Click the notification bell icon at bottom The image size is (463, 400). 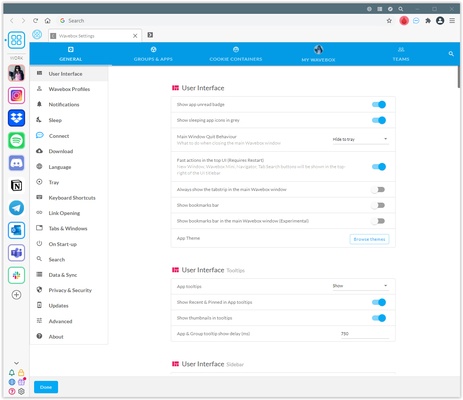click(x=12, y=373)
